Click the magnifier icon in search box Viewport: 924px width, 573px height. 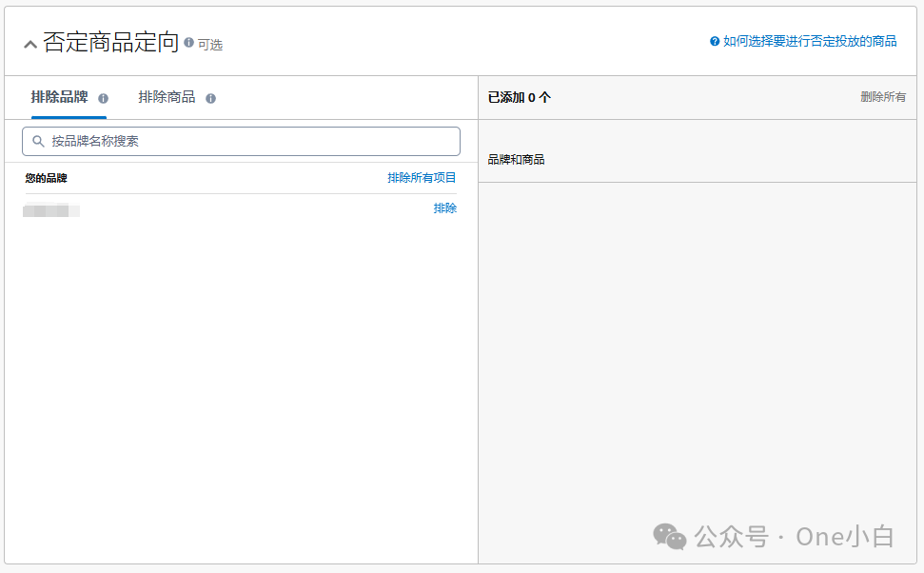[38, 141]
